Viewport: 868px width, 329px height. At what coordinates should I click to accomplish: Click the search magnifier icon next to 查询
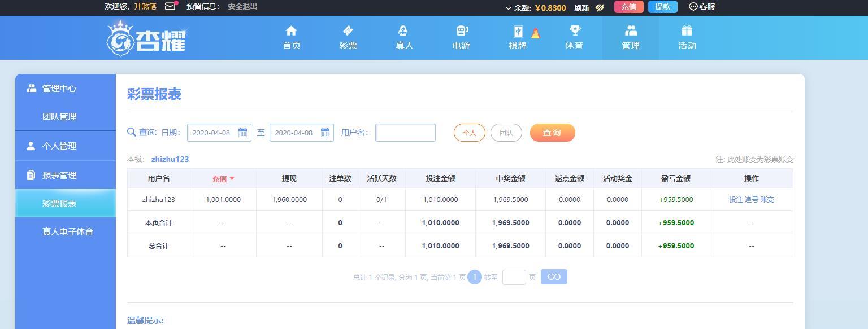coord(132,132)
